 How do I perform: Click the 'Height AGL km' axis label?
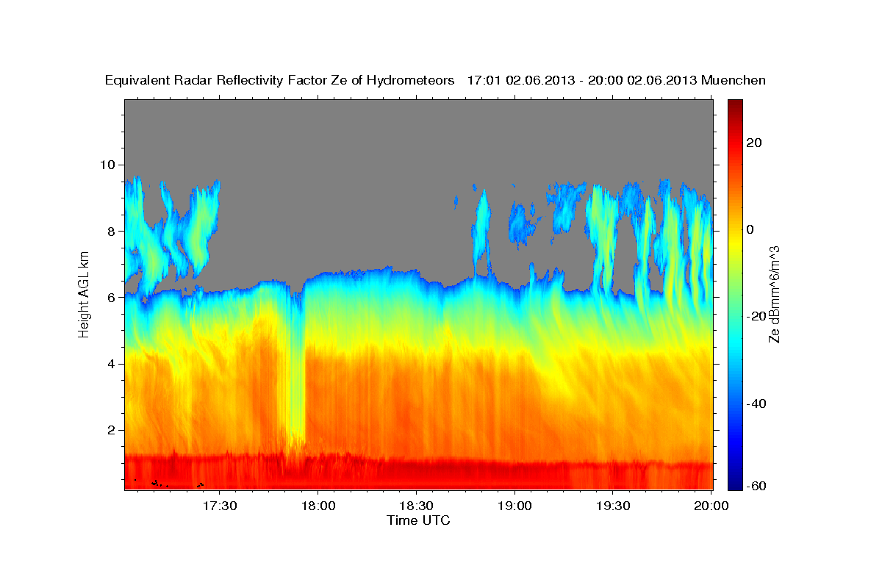click(84, 294)
